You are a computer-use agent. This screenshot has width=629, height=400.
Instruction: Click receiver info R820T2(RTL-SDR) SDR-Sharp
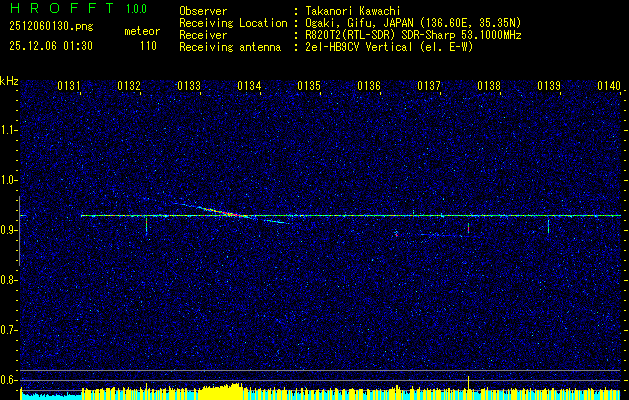tap(378, 35)
